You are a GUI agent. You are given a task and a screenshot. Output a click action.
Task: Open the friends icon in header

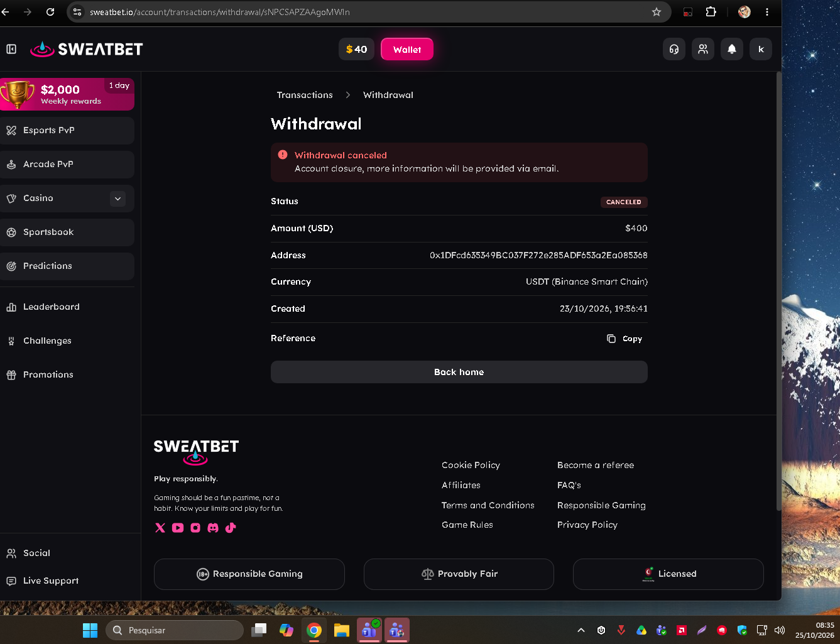(x=703, y=49)
